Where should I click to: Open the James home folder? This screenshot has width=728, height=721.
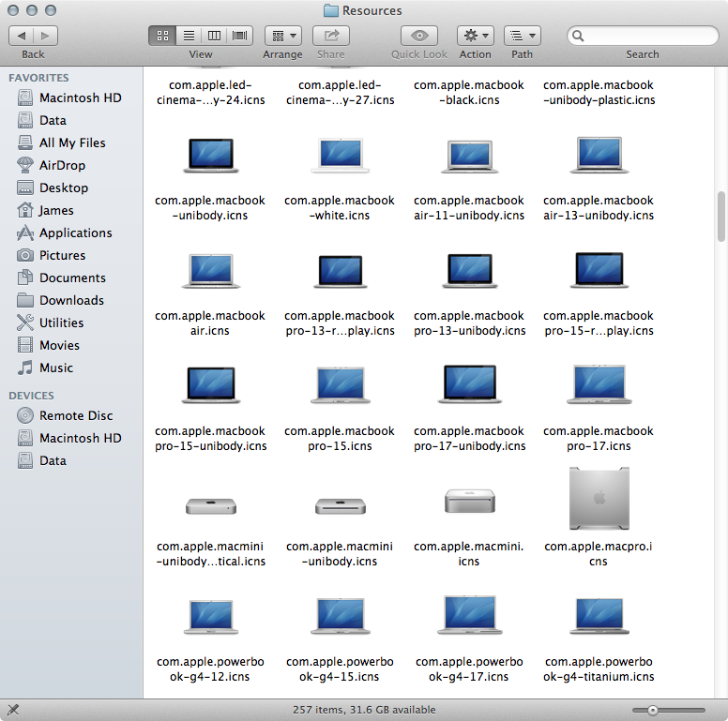(71, 211)
